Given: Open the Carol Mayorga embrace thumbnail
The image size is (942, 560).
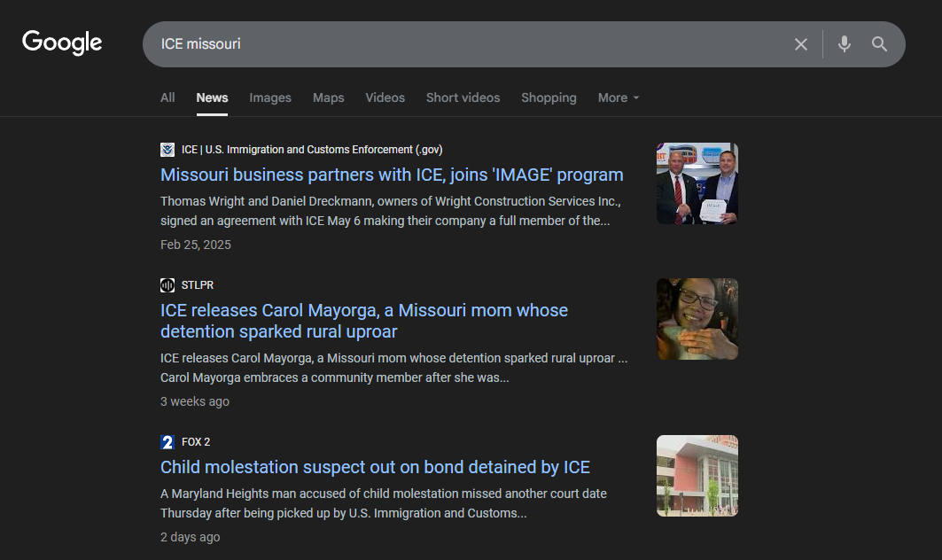Looking at the screenshot, I should point(697,319).
